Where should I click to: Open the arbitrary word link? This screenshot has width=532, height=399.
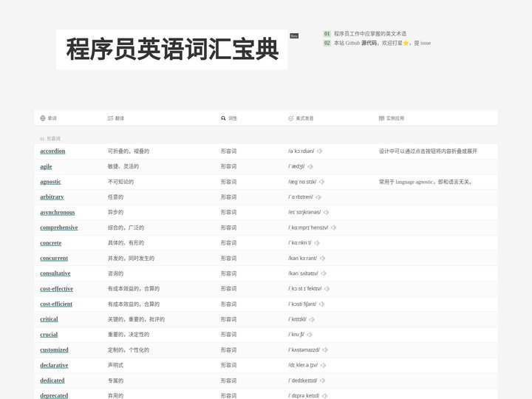tap(52, 197)
